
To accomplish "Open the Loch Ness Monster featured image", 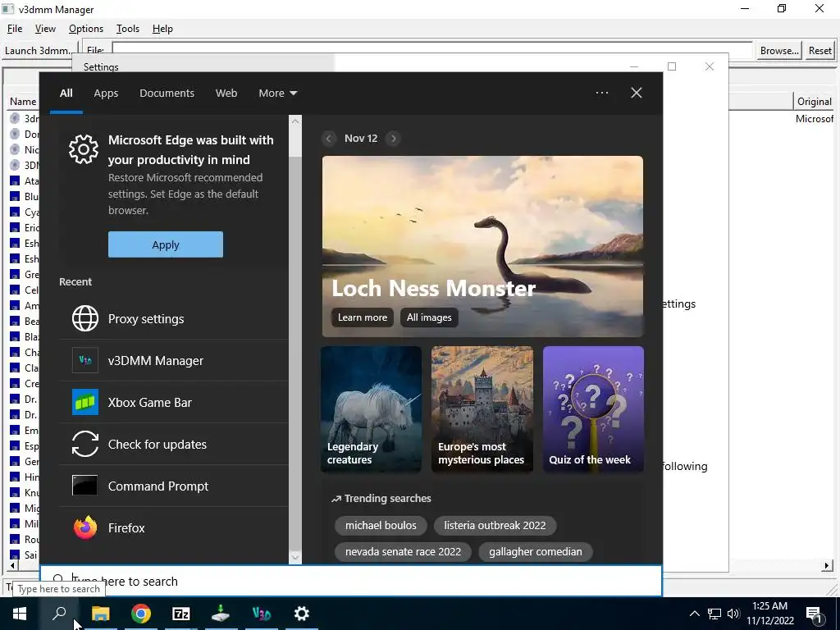I will point(482,246).
